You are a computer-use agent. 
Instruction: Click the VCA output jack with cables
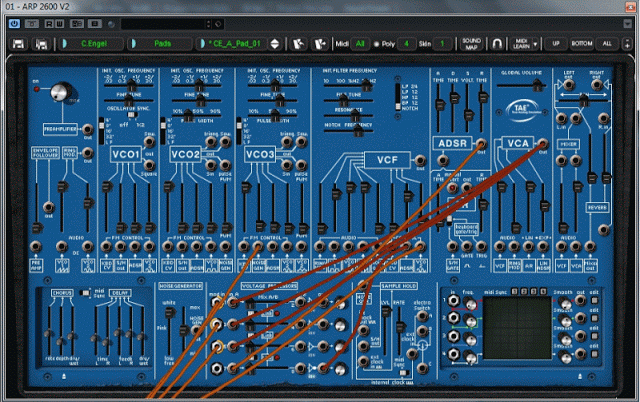pyautogui.click(x=542, y=144)
